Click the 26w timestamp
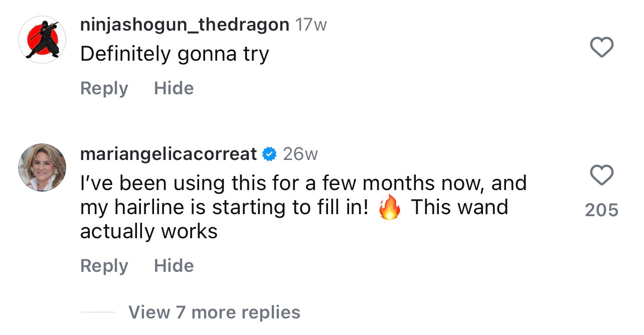The image size is (644, 335). [300, 154]
